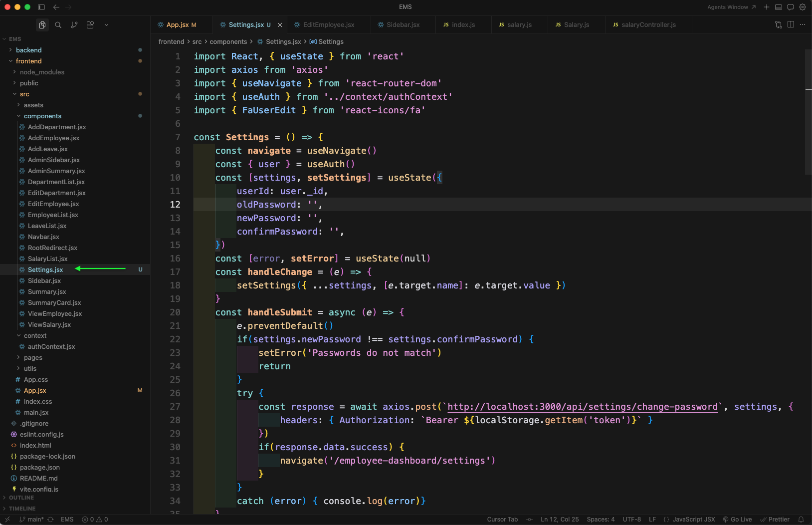Screen dimensions: 812x525
Task: Expand the backend folder
Action: [x=75, y=50]
